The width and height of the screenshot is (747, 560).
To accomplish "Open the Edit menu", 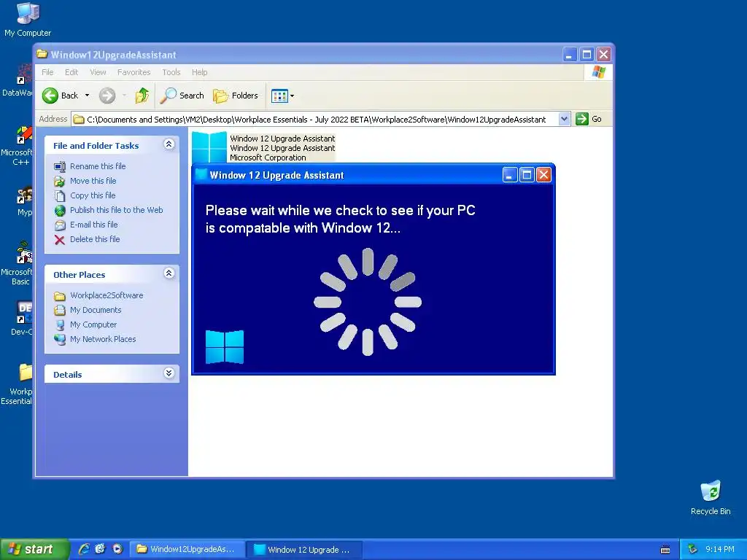I will point(71,72).
